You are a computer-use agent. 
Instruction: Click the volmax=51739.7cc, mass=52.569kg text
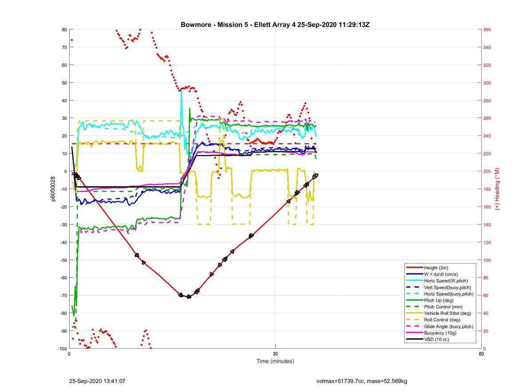[362, 381]
